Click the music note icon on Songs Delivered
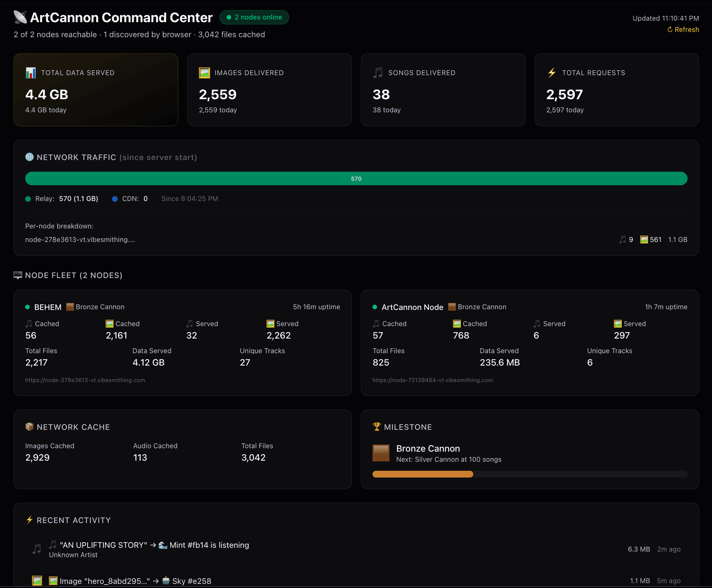This screenshot has height=588, width=712. tap(378, 73)
